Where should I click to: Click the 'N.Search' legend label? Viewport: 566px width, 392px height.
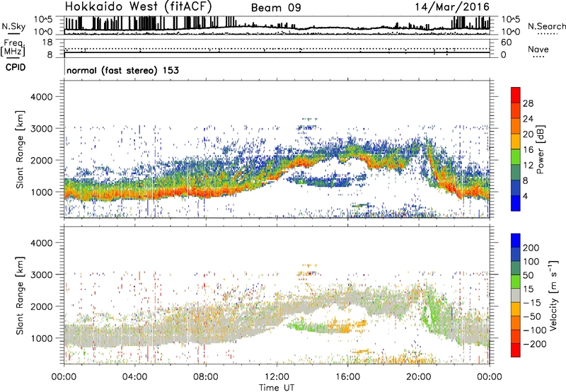[546, 26]
